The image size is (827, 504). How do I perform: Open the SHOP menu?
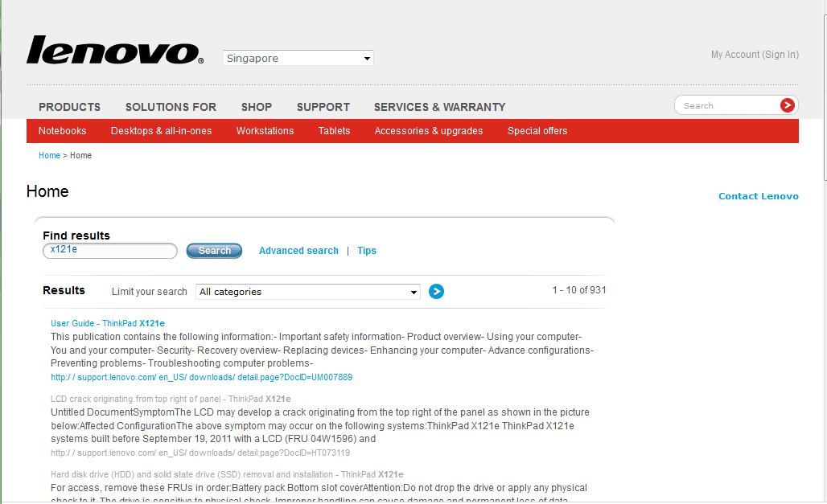(x=257, y=107)
